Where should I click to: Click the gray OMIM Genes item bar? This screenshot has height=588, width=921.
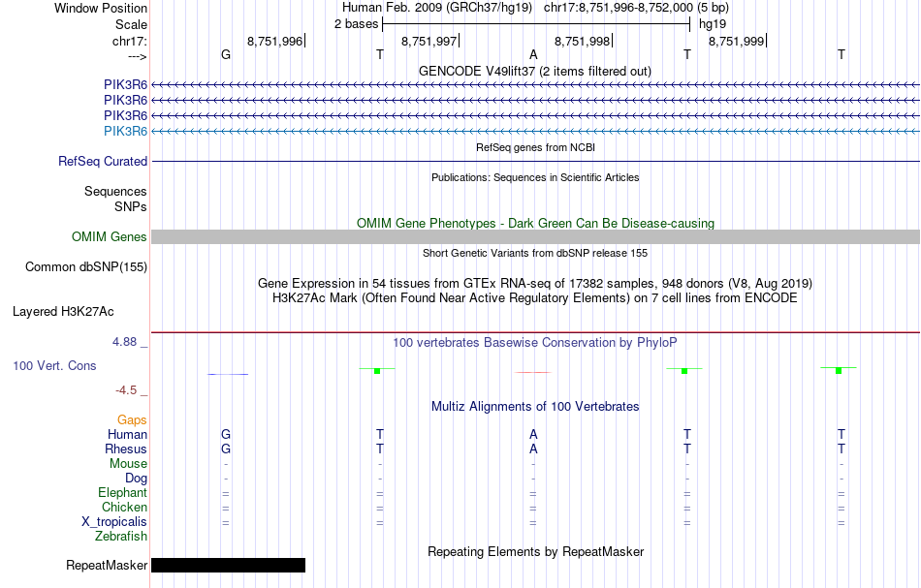(x=536, y=236)
